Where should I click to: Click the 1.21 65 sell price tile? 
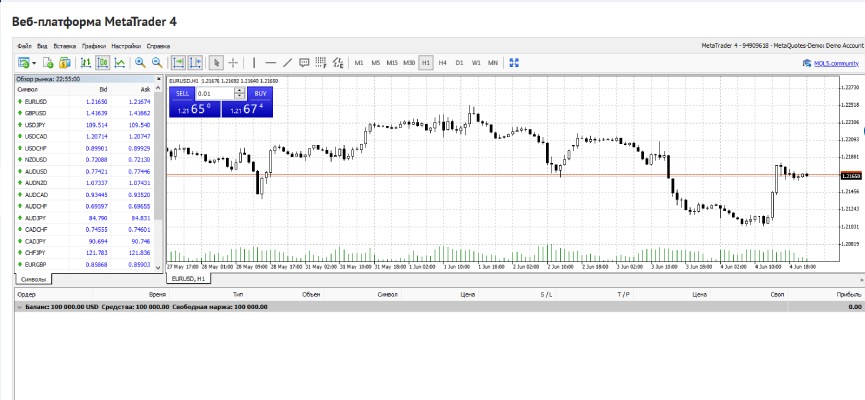pyautogui.click(x=194, y=109)
